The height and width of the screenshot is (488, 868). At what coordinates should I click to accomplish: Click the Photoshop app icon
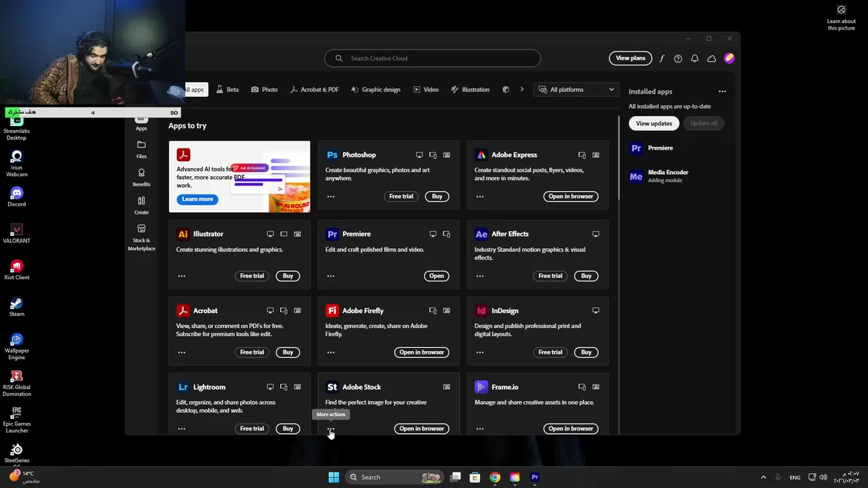tap(332, 155)
